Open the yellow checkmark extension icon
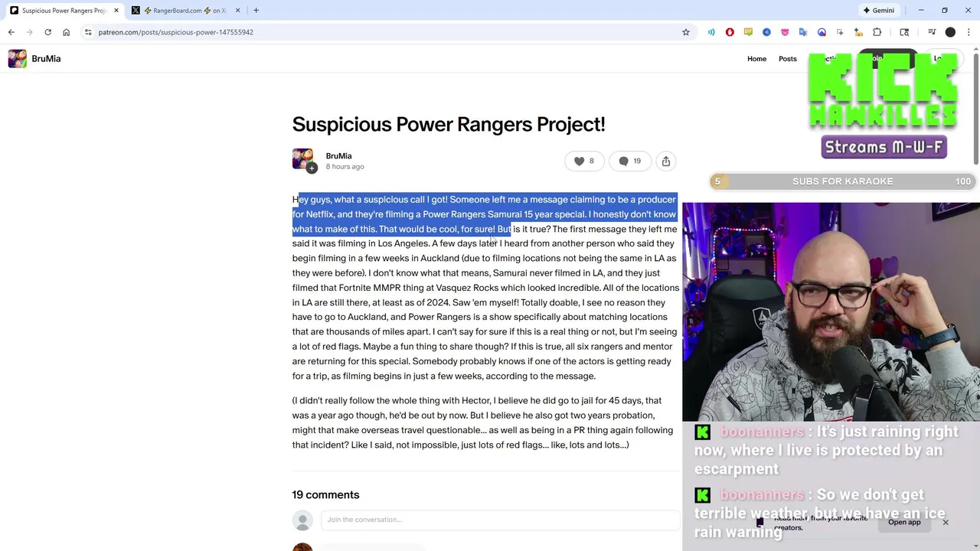Screen dimensions: 980x551 pos(748,32)
